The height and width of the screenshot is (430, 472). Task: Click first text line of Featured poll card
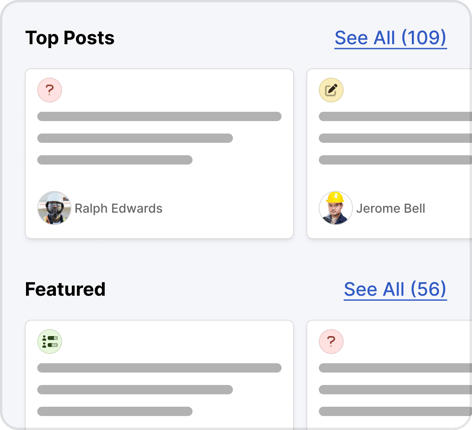pyautogui.click(x=159, y=368)
